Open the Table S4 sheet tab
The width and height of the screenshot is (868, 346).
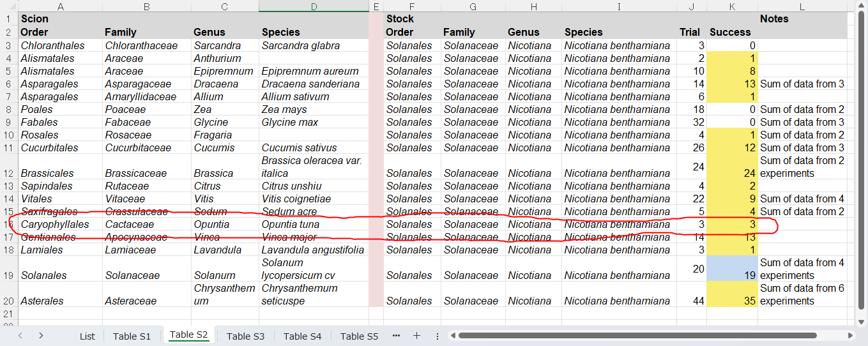(x=302, y=336)
